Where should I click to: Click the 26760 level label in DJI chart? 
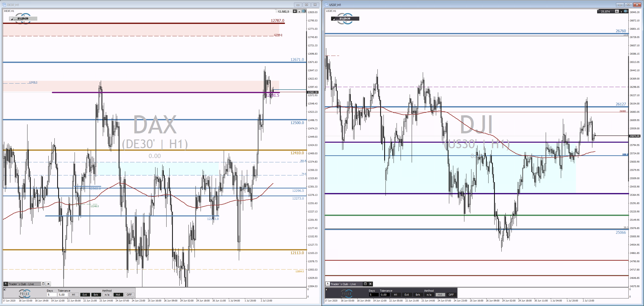coord(621,31)
